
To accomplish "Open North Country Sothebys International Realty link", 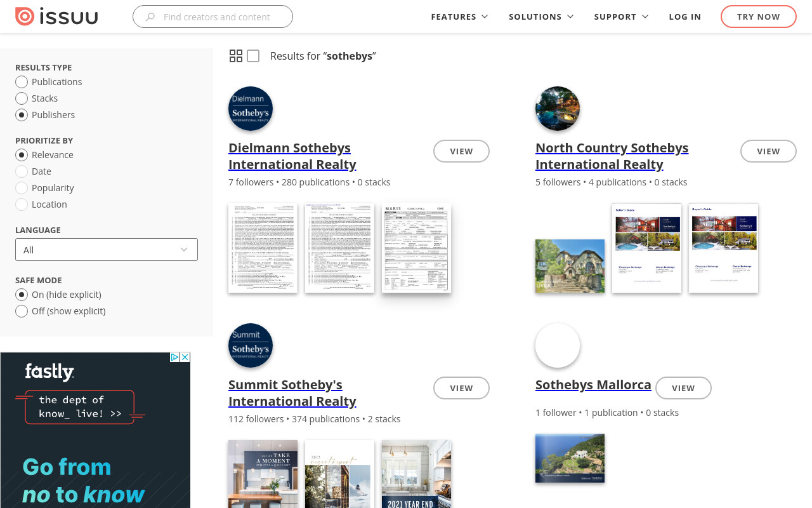I will pyautogui.click(x=612, y=156).
